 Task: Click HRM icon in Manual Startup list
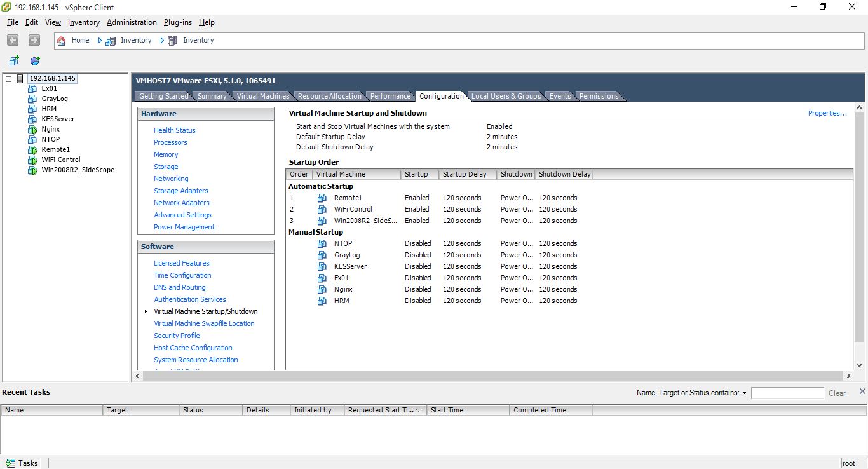[322, 301]
